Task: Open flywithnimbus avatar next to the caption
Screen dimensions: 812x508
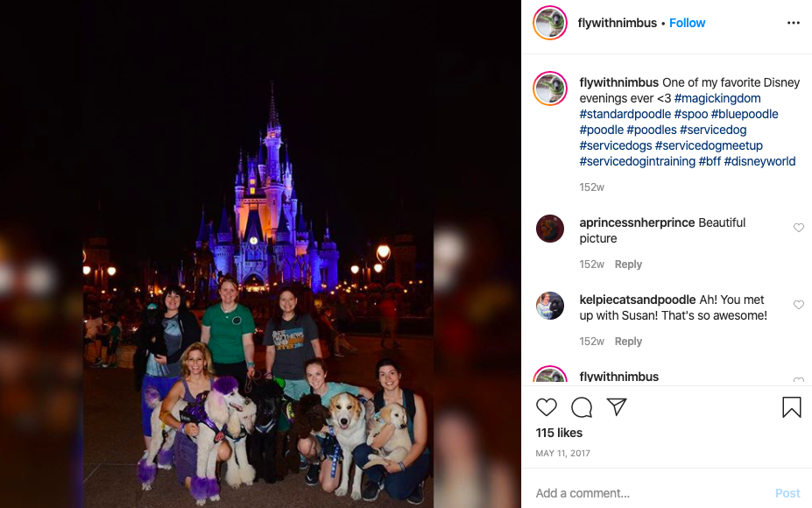Action: (550, 88)
